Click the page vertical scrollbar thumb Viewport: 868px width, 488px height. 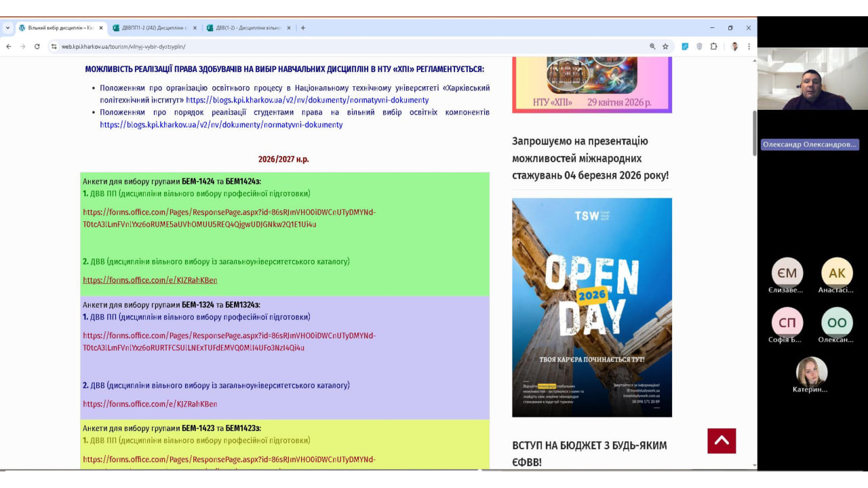(x=754, y=132)
